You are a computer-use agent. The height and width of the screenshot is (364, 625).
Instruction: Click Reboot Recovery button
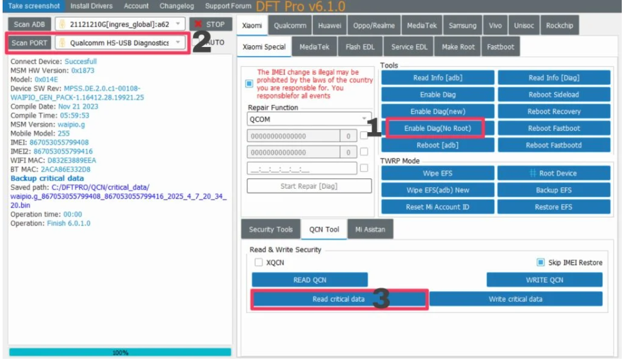pyautogui.click(x=554, y=111)
